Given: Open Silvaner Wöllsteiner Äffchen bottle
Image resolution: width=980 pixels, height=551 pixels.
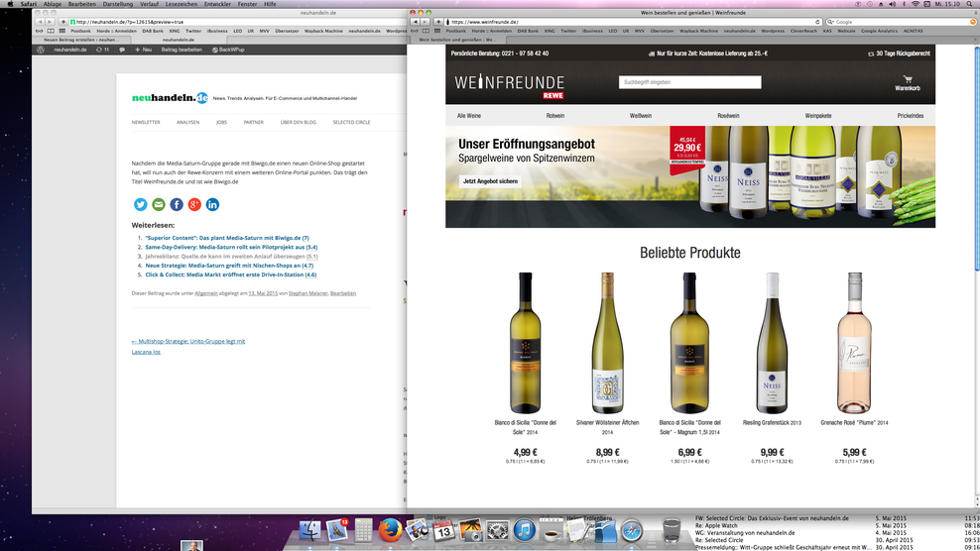Looking at the screenshot, I should (607, 343).
